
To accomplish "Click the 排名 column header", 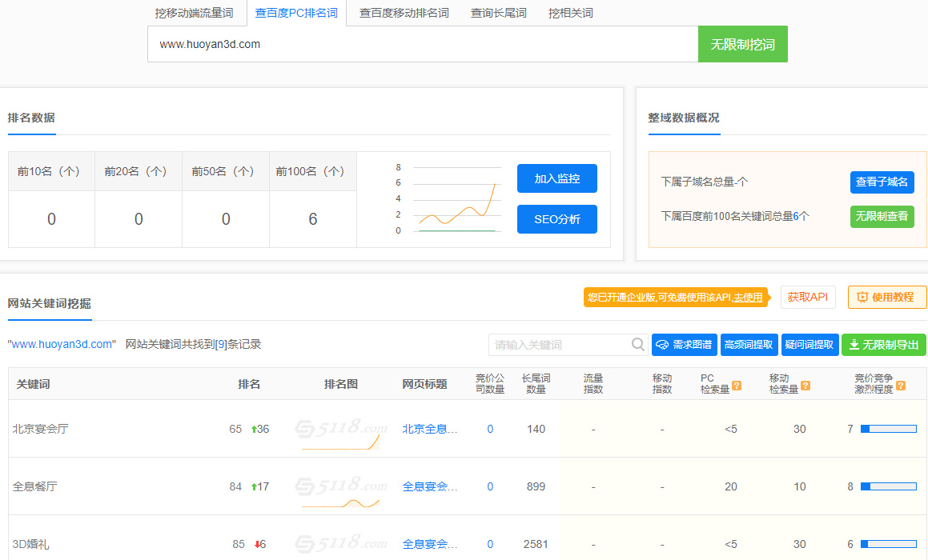I will click(248, 384).
